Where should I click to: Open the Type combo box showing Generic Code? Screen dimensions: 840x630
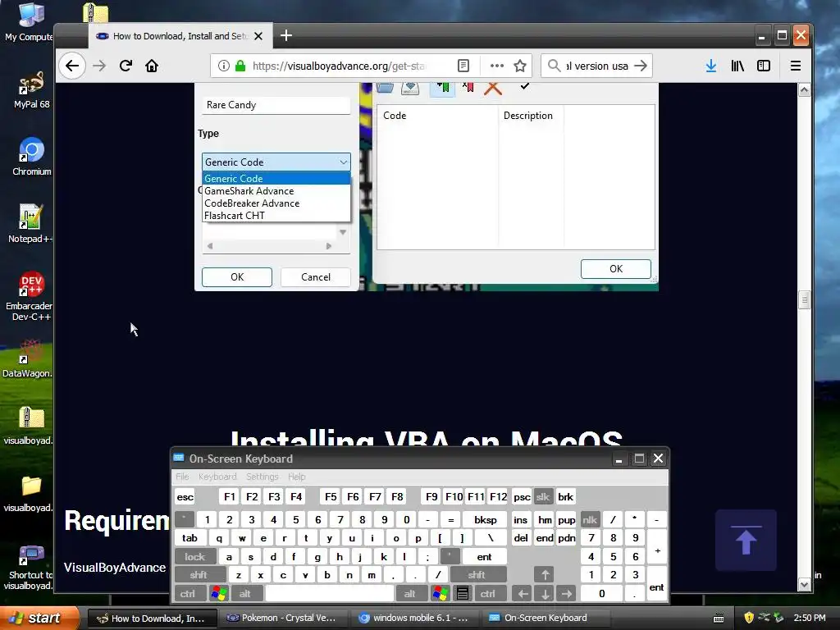tap(276, 162)
